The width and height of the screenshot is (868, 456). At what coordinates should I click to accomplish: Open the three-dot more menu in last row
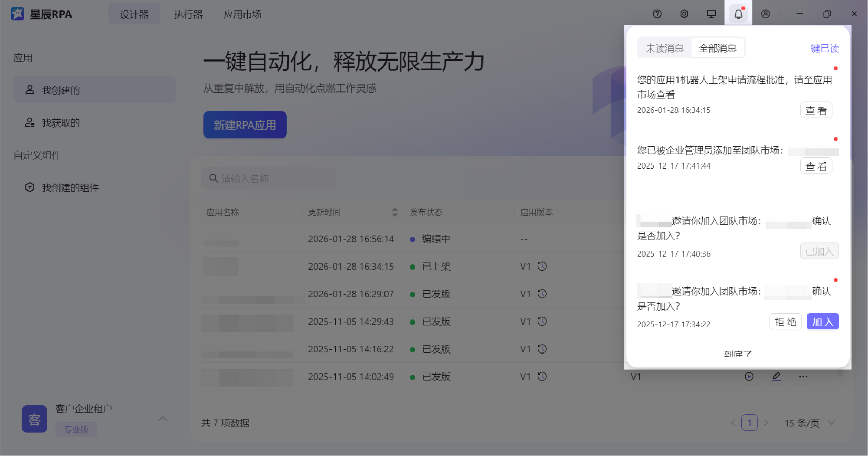click(803, 377)
